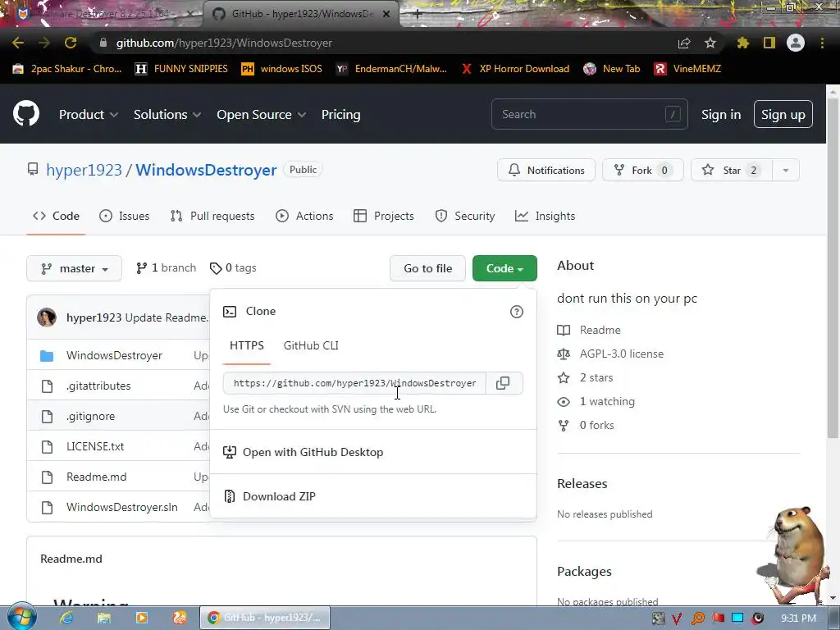Open the Chrome profile avatar

(796, 43)
